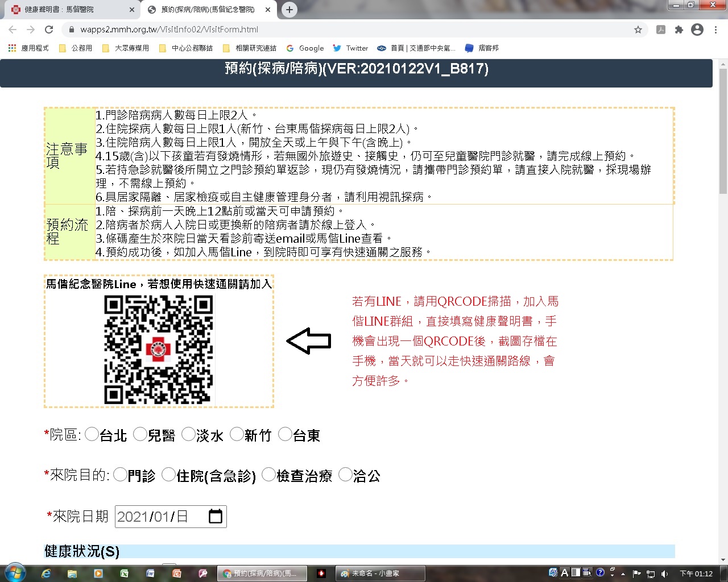Focus the address bar URL
This screenshot has height=582, width=728.
(169, 30)
